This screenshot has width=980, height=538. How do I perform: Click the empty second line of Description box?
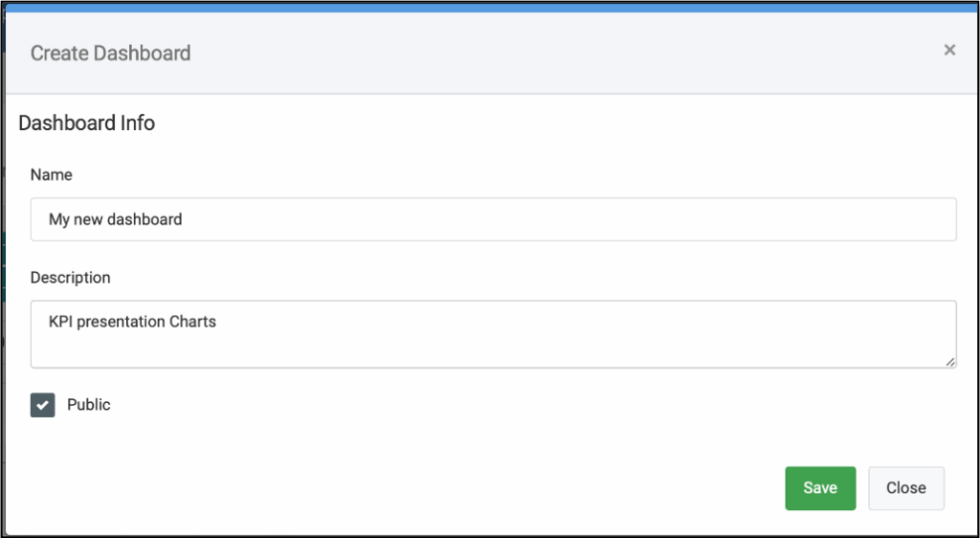pyautogui.click(x=383, y=348)
